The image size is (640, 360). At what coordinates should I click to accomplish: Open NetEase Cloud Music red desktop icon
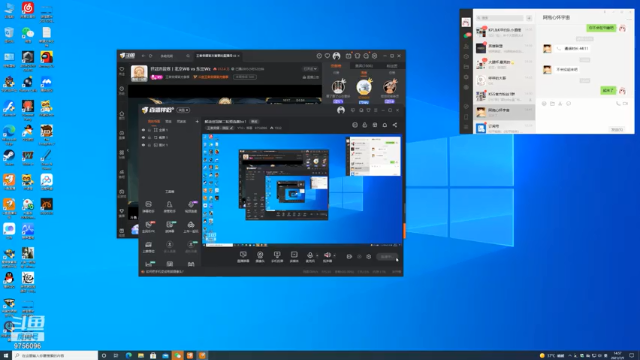click(28, 10)
